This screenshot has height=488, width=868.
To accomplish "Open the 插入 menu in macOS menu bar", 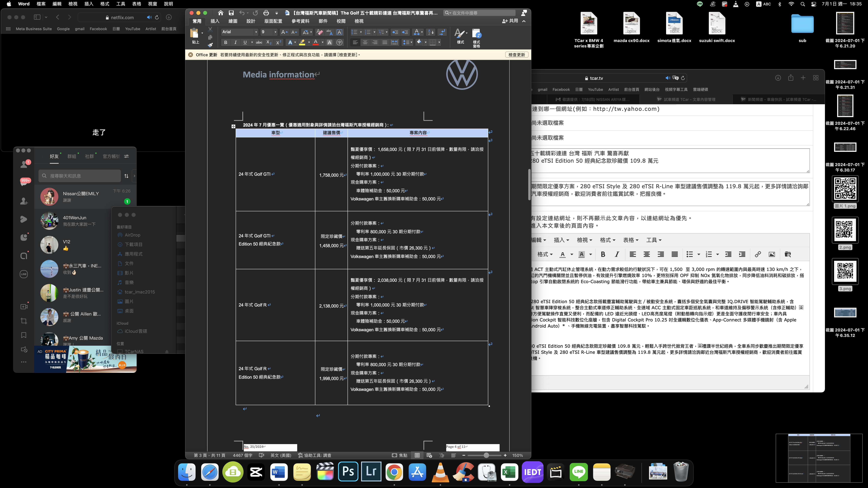I will [x=89, y=4].
